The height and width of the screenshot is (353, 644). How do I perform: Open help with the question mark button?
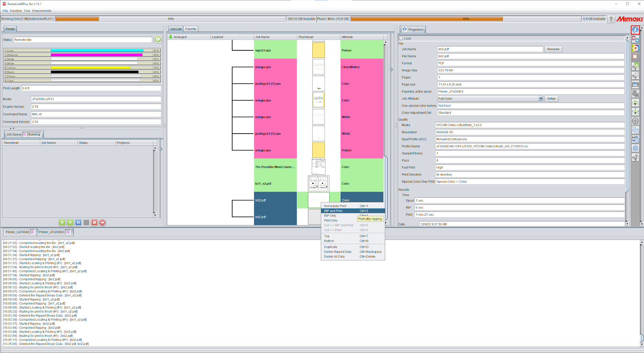pos(611,19)
